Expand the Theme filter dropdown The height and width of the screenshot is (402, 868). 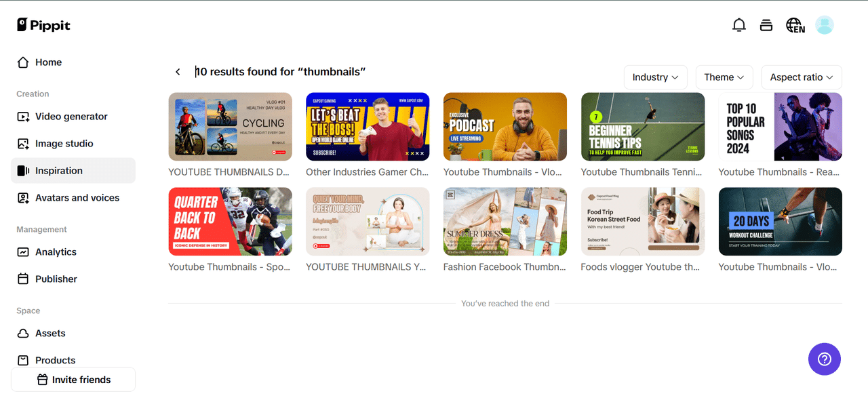pos(724,77)
